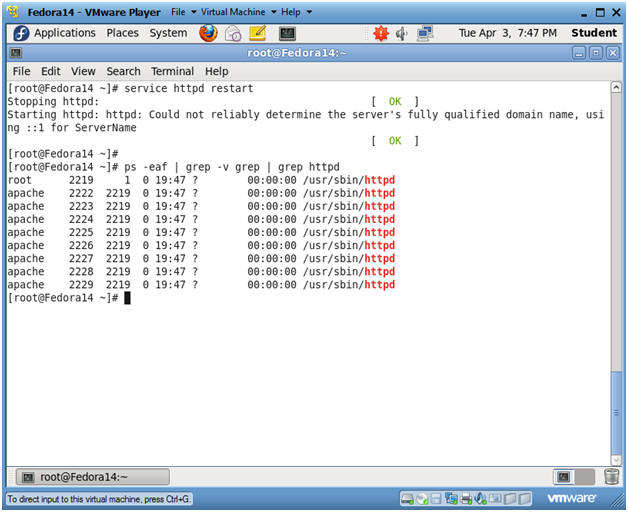Click the vmware logo in status bar
Viewport: 628px width, 512px height.
[571, 498]
